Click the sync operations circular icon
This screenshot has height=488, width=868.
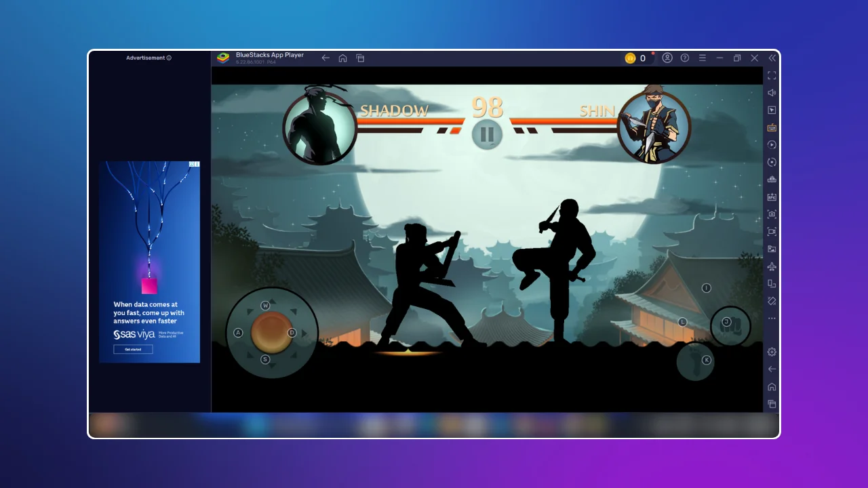pos(772,162)
